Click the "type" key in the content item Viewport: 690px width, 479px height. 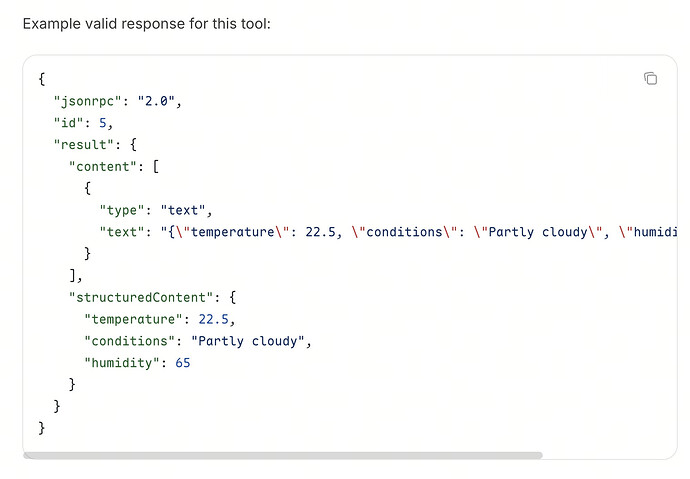122,210
